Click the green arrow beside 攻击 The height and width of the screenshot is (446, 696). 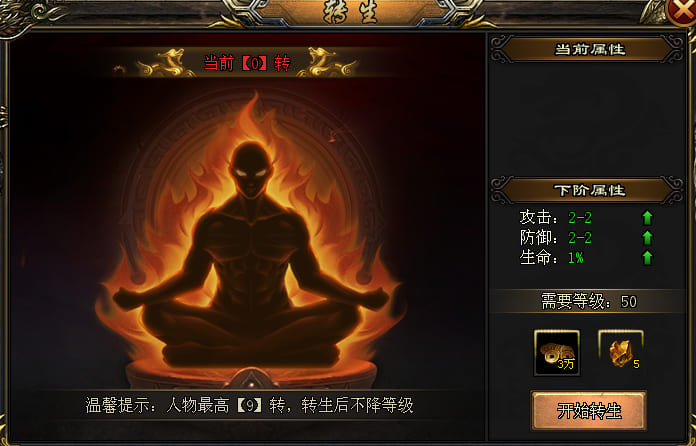(647, 217)
